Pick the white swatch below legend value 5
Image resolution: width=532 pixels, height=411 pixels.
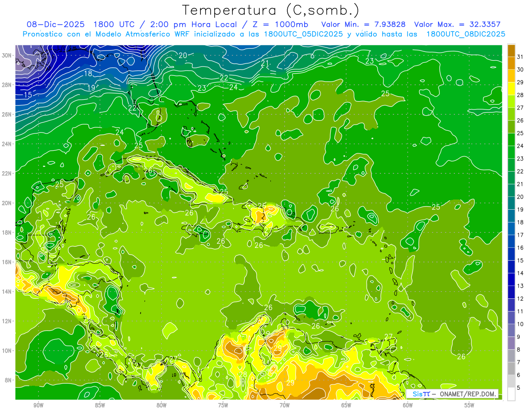click(511, 394)
